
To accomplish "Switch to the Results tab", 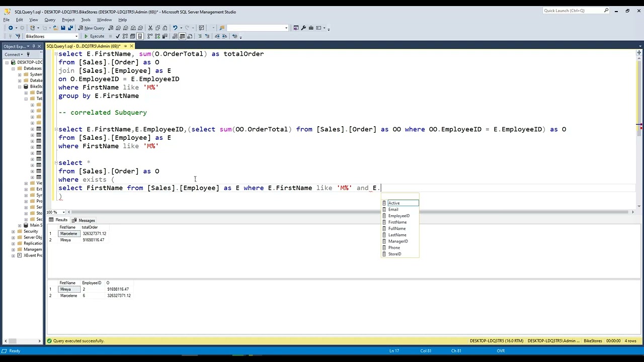I will click(x=58, y=220).
